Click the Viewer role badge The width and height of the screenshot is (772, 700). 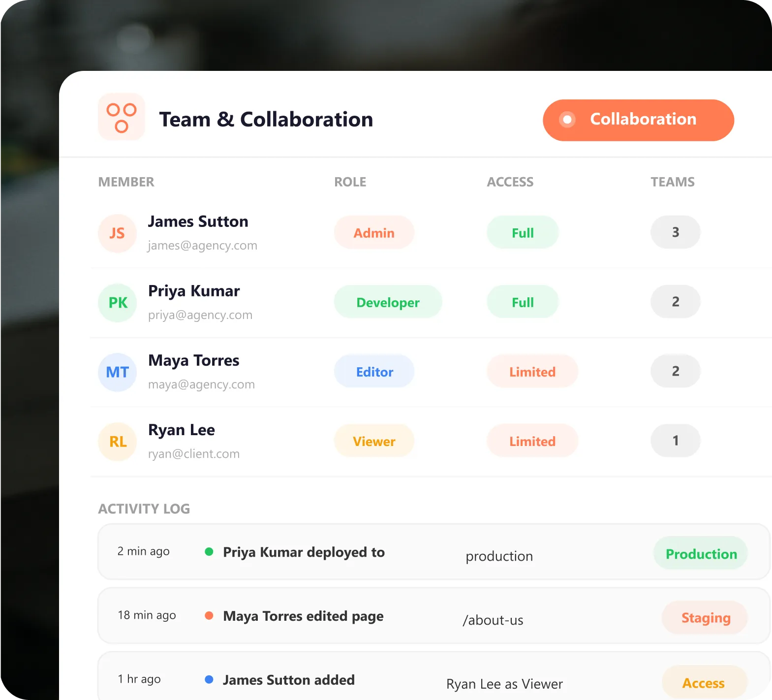pyautogui.click(x=374, y=441)
